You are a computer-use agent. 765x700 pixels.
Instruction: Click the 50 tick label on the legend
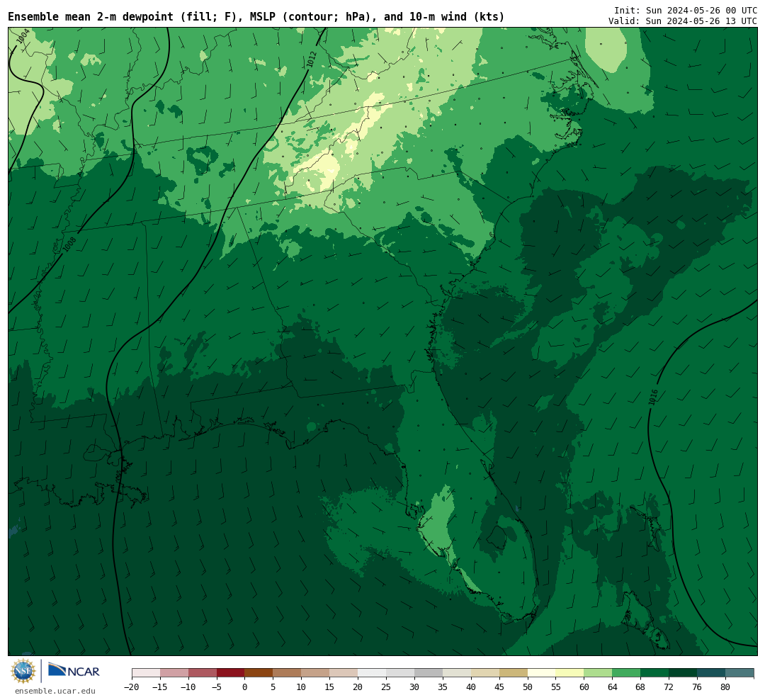click(528, 687)
